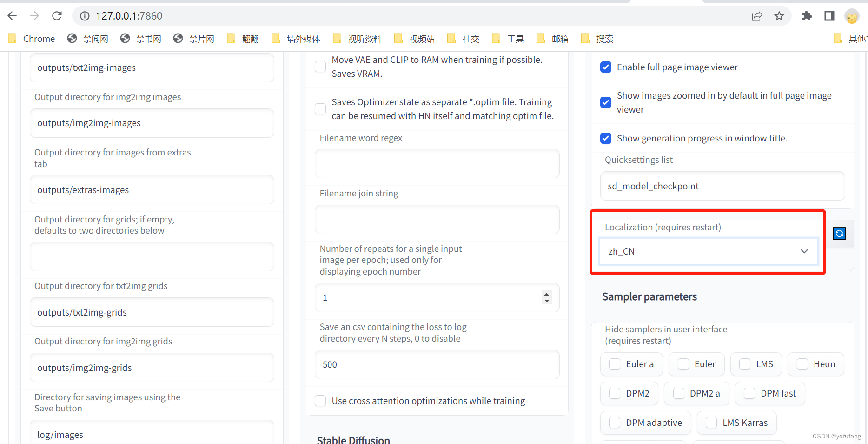Open the 视听资料 bookmarks folder
Viewport: 868px width, 444px height.
[357, 39]
